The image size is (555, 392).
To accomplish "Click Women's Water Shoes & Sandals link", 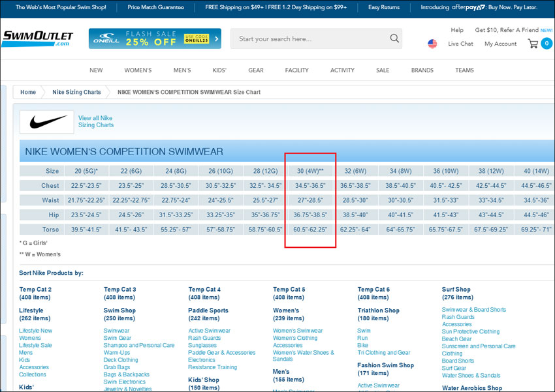I will tap(304, 356).
